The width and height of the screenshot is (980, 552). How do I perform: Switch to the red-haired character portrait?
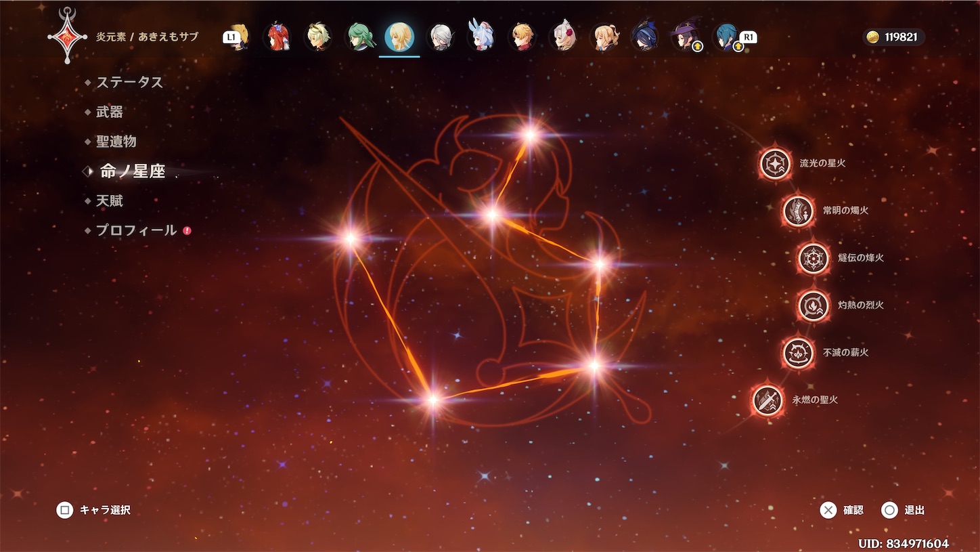click(x=277, y=37)
